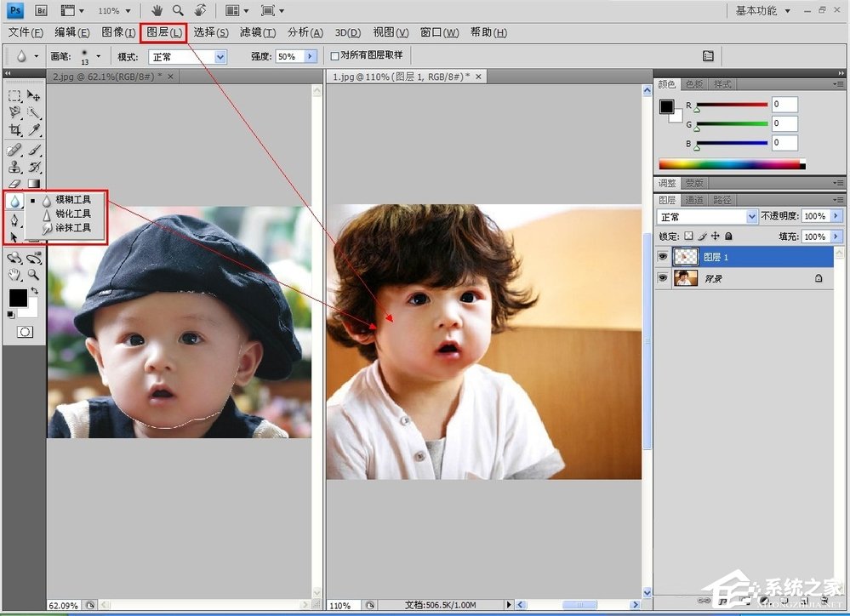
Task: Select the Magic Wand tool
Action: click(x=34, y=113)
